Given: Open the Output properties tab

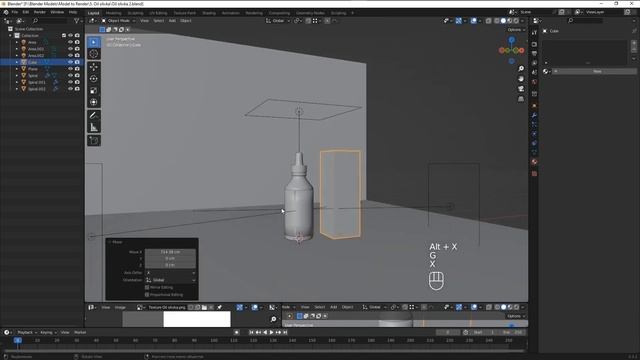Looking at the screenshot, I should (534, 53).
